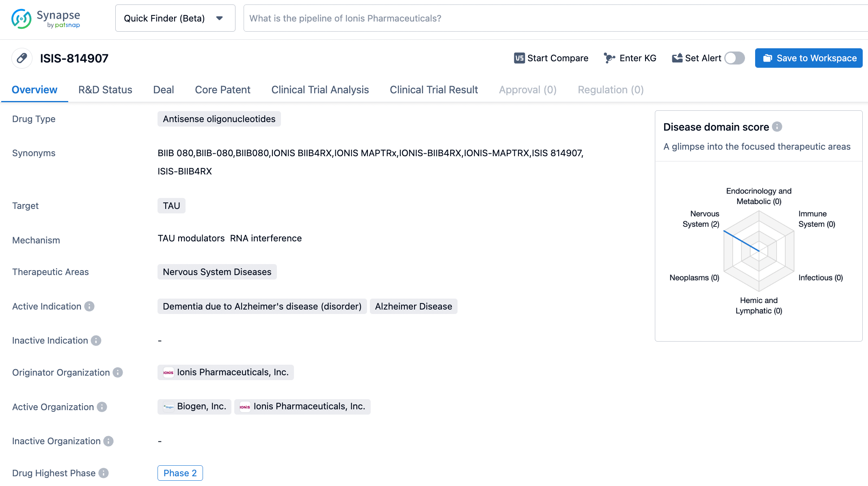Expand the Approval tab section
The width and height of the screenshot is (868, 486).
[528, 89]
